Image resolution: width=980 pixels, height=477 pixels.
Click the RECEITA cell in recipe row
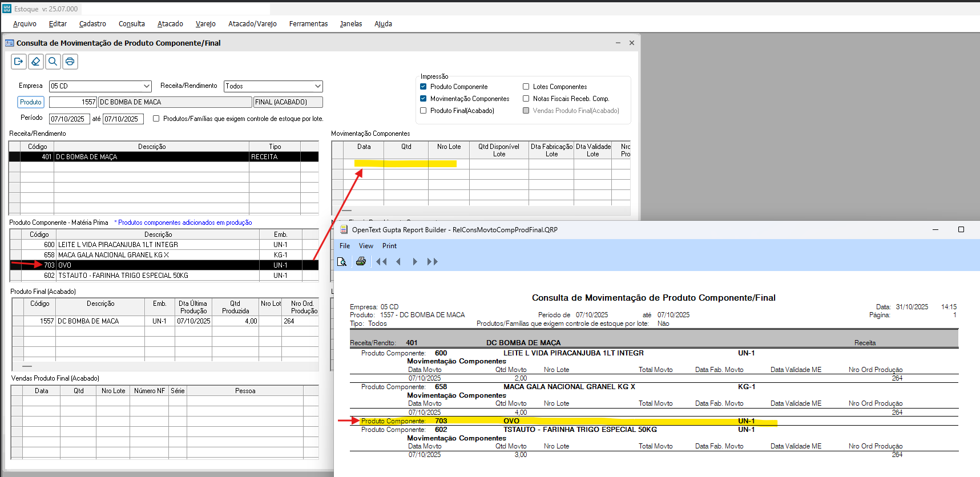tap(275, 157)
